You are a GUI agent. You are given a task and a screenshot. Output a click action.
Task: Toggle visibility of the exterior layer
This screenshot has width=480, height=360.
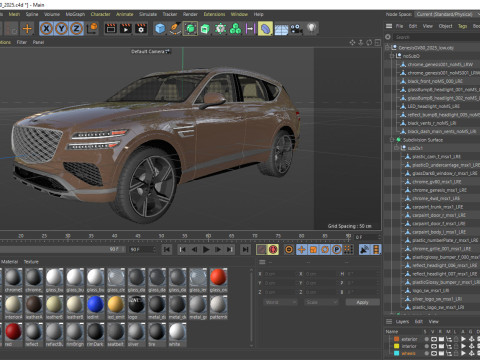pos(434,339)
